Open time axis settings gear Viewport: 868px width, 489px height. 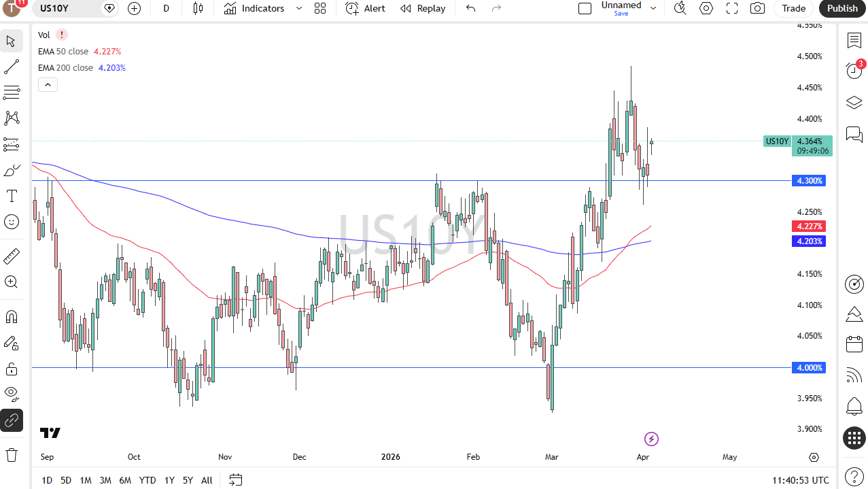(x=814, y=457)
